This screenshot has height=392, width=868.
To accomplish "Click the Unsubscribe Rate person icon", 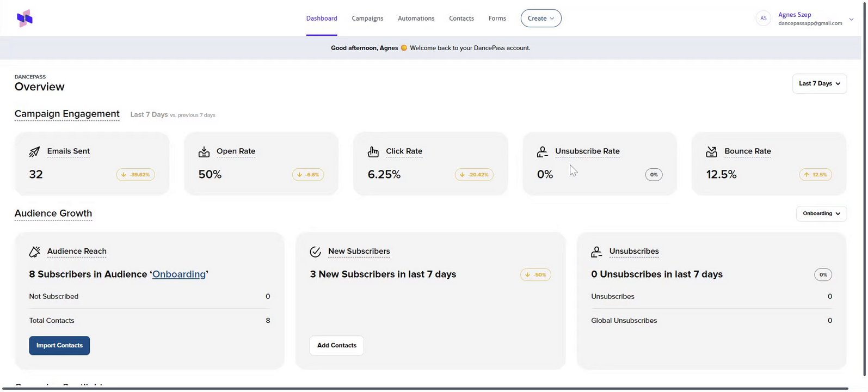I will [x=543, y=152].
